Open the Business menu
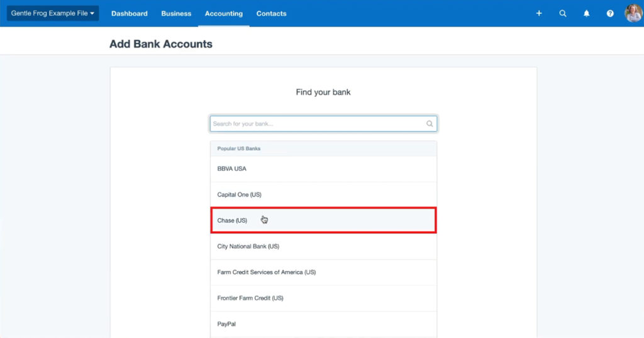644x338 pixels. click(176, 14)
